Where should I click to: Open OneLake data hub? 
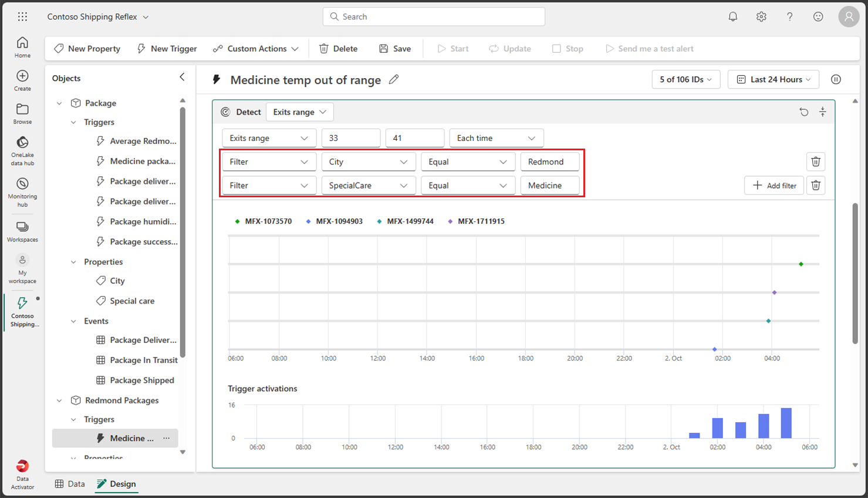[x=22, y=151]
